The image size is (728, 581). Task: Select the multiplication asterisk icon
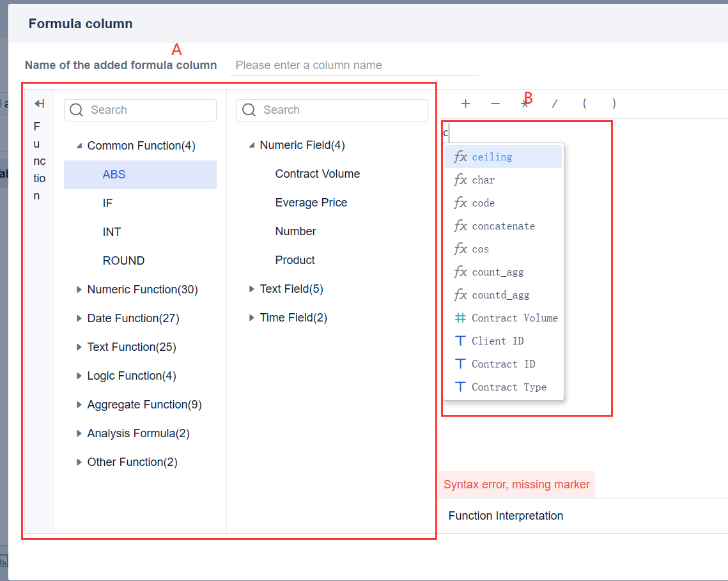point(525,104)
